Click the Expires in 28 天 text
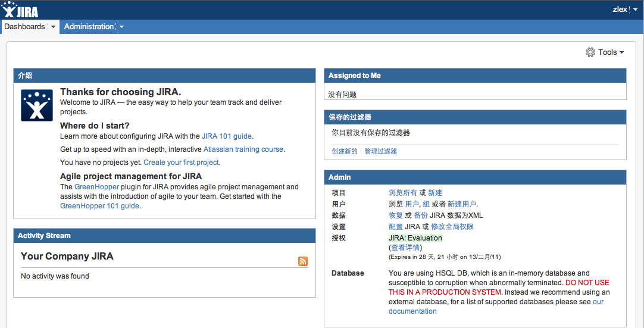 [445, 257]
